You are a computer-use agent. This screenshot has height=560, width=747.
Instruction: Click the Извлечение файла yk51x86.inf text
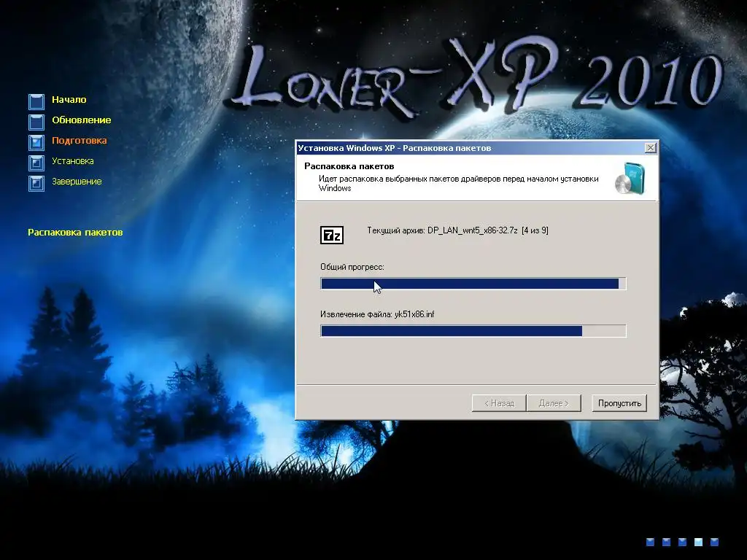pos(377,314)
